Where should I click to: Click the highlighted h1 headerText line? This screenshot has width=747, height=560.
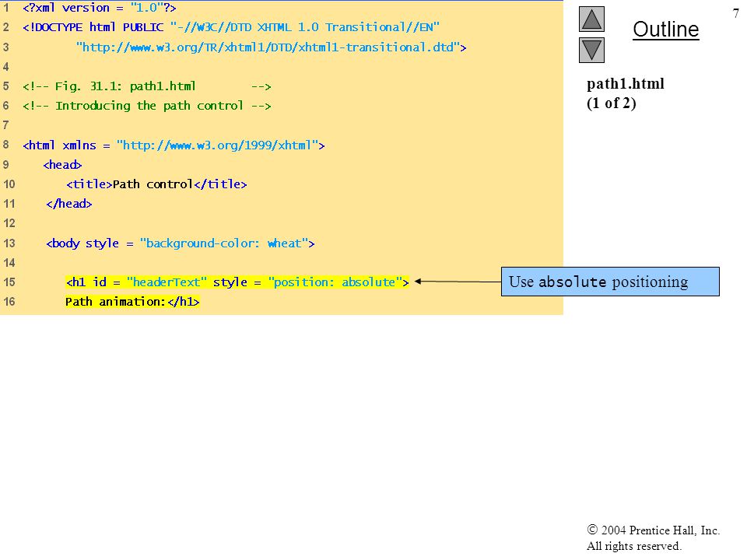pos(237,282)
